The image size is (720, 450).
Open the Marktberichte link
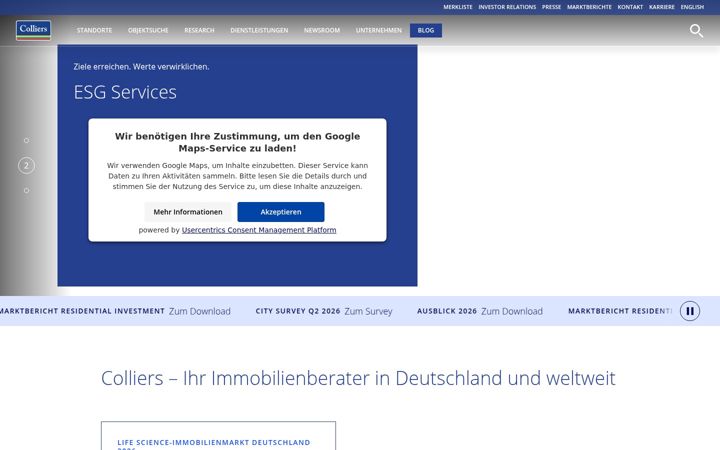pos(589,7)
